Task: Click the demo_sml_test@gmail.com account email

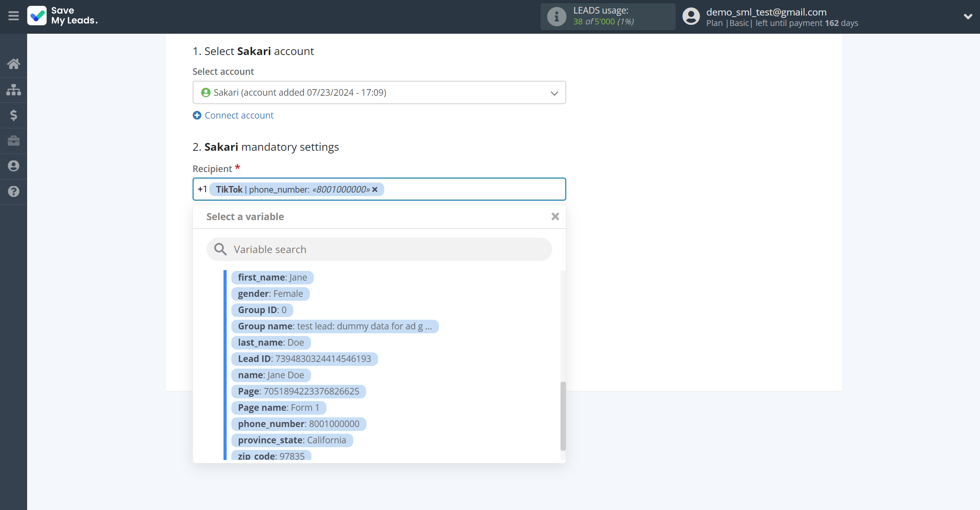Action: pyautogui.click(x=766, y=12)
